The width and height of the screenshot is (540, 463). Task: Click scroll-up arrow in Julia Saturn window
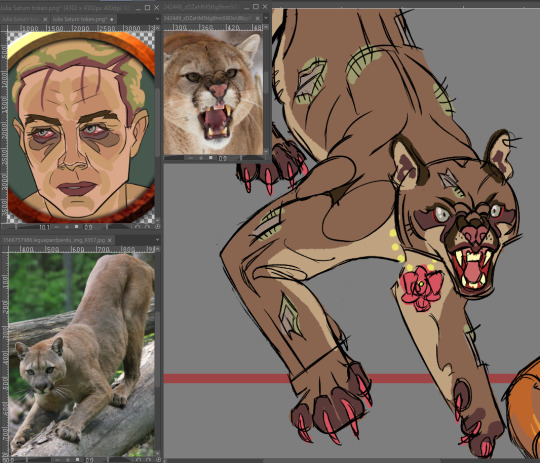click(157, 28)
